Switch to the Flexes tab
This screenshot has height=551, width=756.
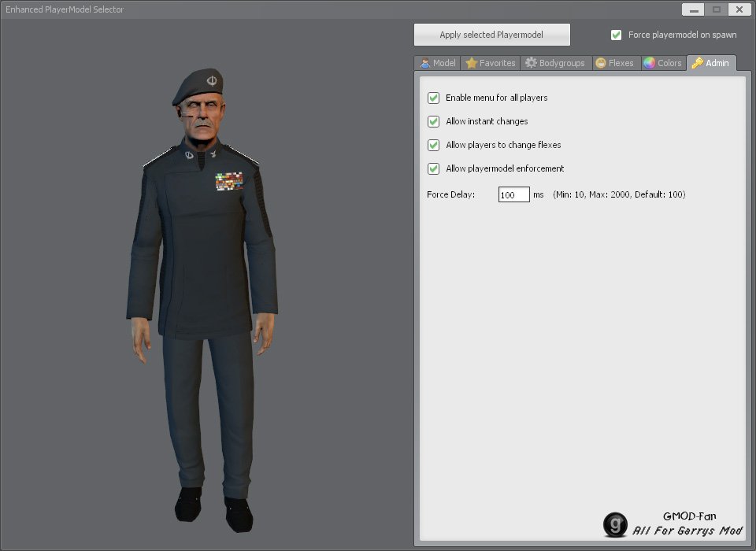pyautogui.click(x=616, y=63)
